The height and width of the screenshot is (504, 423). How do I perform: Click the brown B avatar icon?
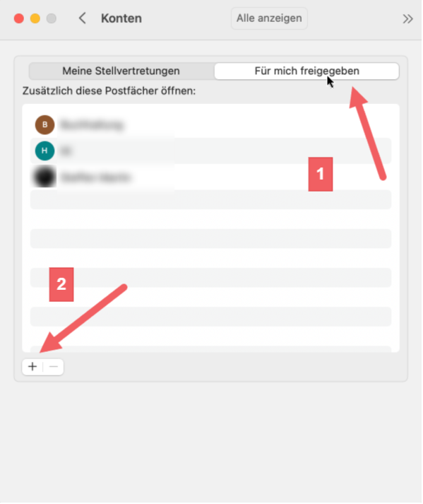[x=44, y=124]
